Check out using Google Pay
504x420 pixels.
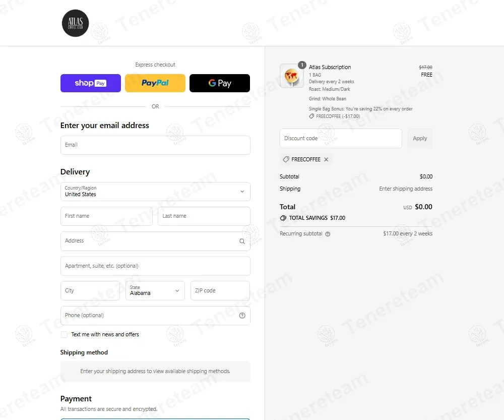pyautogui.click(x=220, y=83)
